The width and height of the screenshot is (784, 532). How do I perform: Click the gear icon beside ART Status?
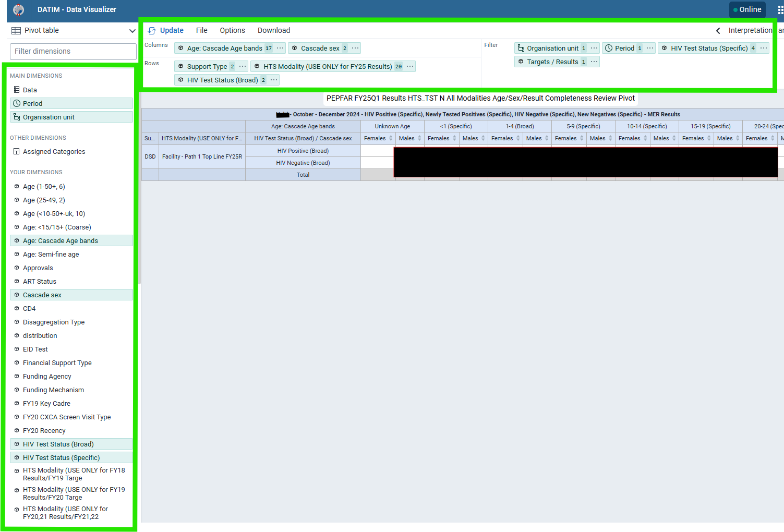point(16,281)
